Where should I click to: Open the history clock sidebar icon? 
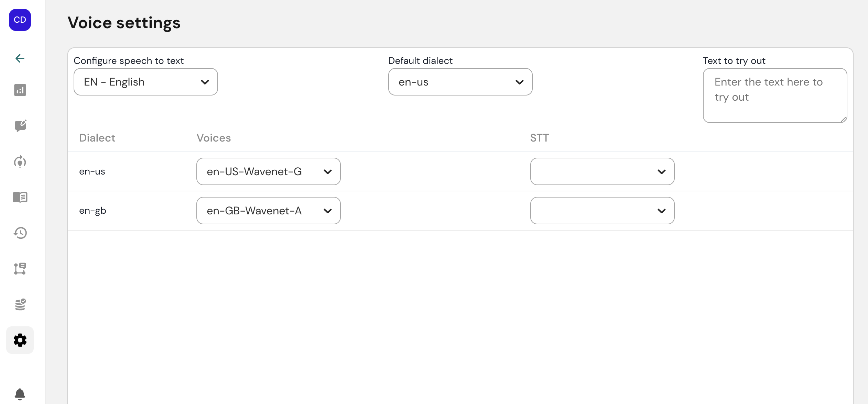click(x=20, y=233)
